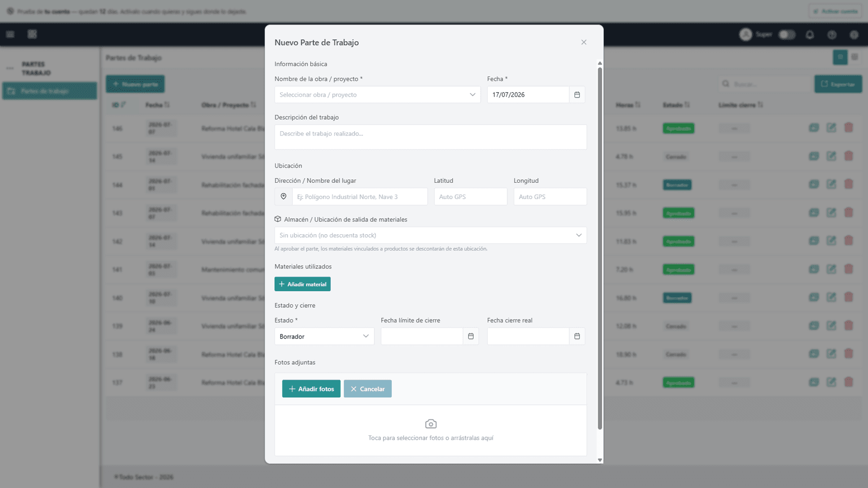The height and width of the screenshot is (488, 868).
Task: Expand the Seleccionar obra / proyecto dropdown
Action: pyautogui.click(x=378, y=95)
